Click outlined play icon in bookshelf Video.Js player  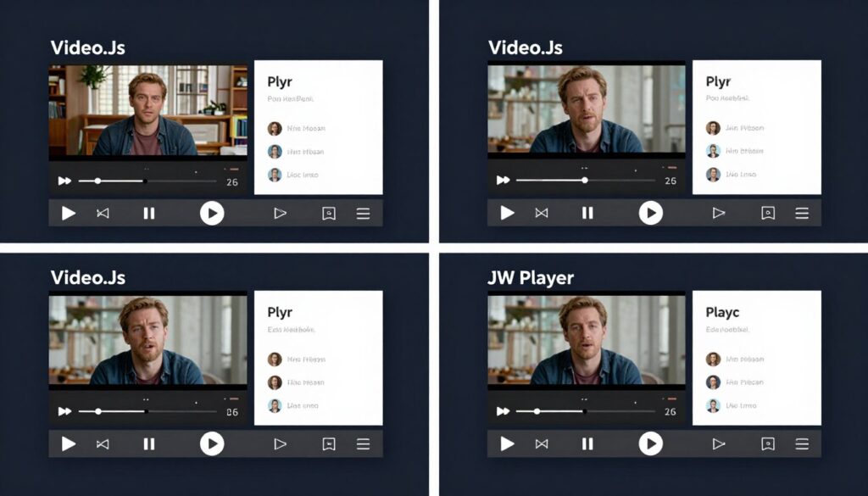[281, 213]
